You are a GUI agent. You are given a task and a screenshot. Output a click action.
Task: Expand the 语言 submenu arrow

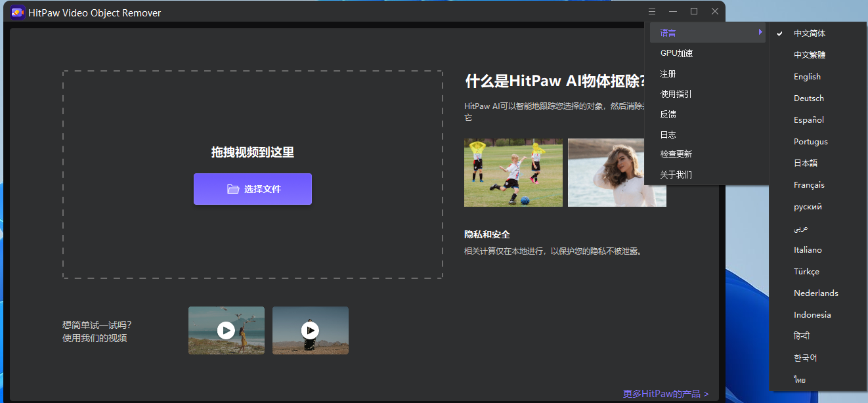click(x=760, y=32)
